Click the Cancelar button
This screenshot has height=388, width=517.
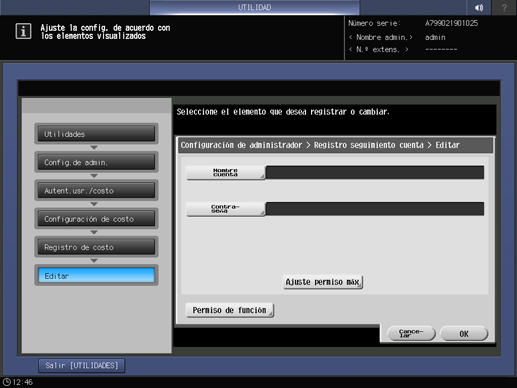click(411, 333)
